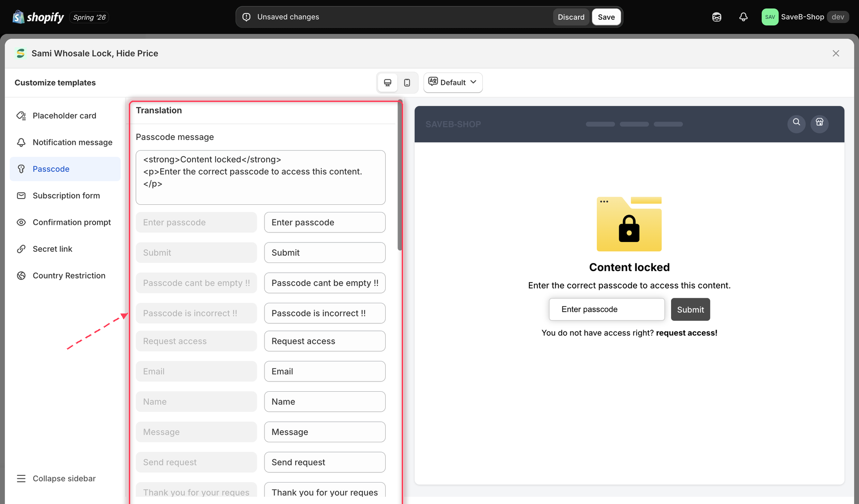859x504 pixels.
Task: Select Placeholder card in sidebar
Action: pos(65,116)
